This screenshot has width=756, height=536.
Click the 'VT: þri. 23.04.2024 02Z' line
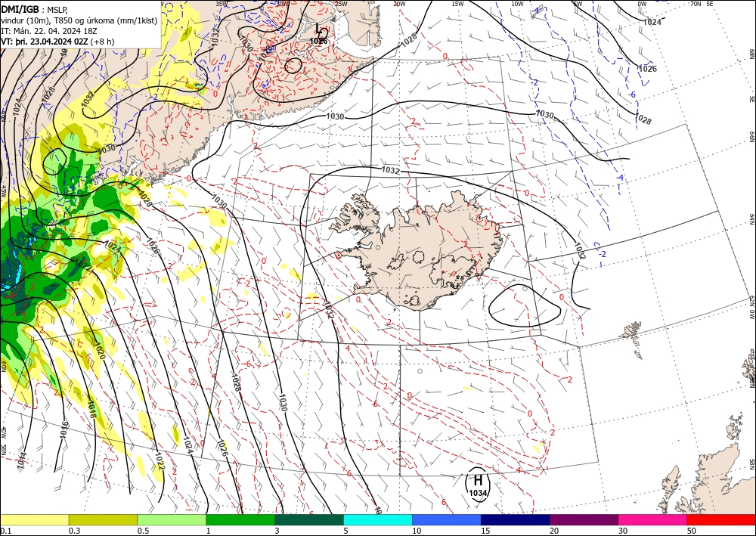[45, 42]
